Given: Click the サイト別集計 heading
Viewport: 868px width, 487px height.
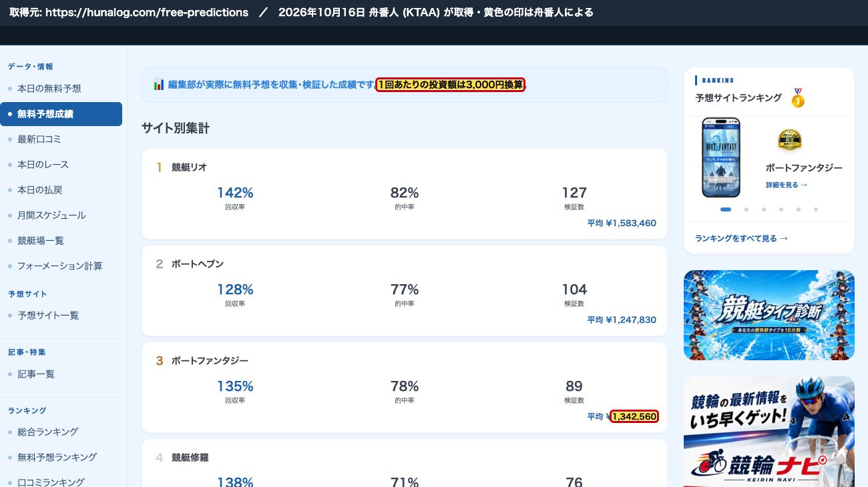Looking at the screenshot, I should pos(176,128).
